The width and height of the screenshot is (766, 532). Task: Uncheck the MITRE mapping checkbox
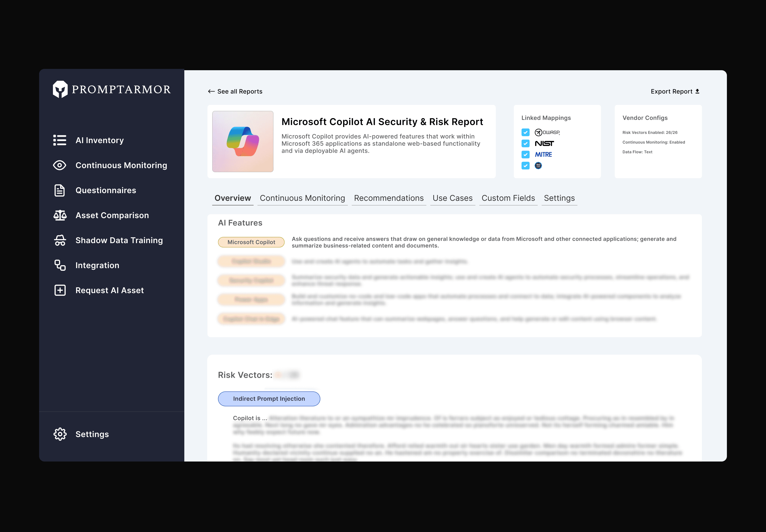click(525, 154)
